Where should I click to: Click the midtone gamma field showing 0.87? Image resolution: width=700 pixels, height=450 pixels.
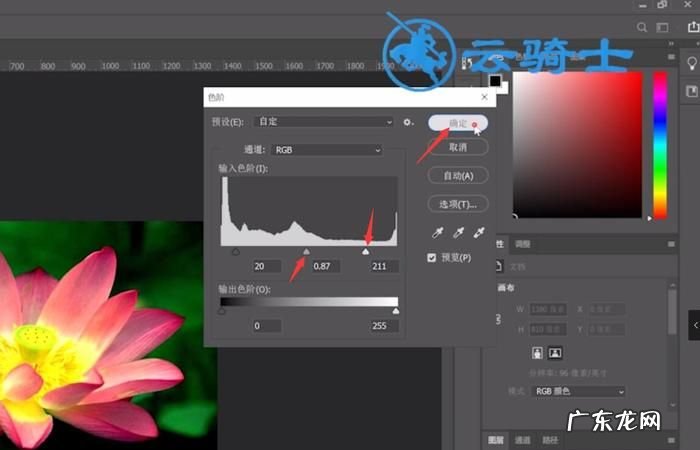[x=326, y=267]
